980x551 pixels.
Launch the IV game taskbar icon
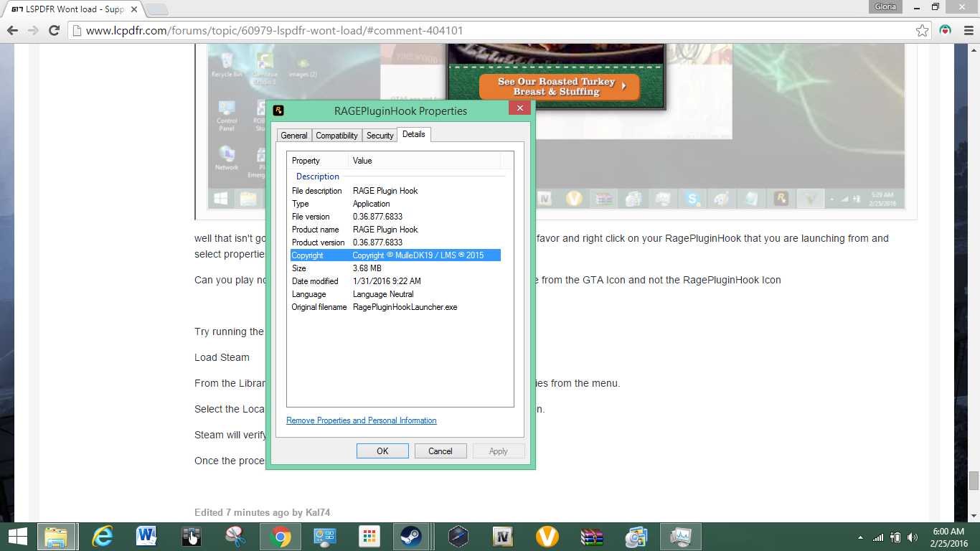503,537
